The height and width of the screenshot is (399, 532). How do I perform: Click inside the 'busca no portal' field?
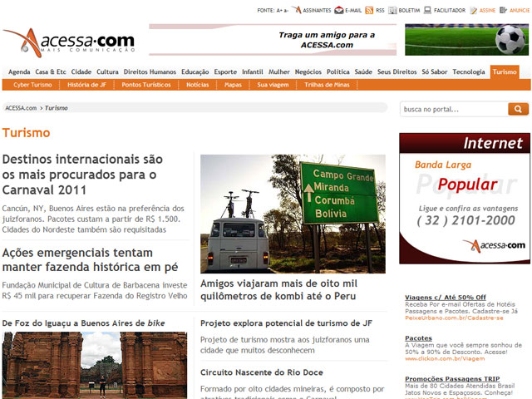tap(452, 109)
